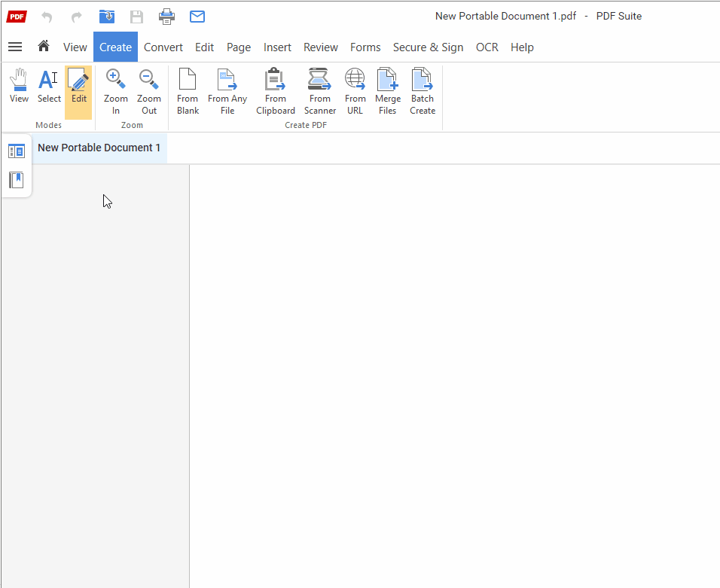This screenshot has width=720, height=588.
Task: Expand the bookmarks side panel
Action: coord(16,180)
